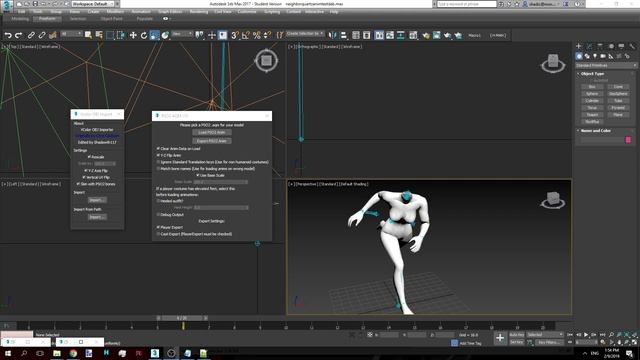Select the Unlink Selection tool
Viewport: 640px width, 360px height.
42,36
